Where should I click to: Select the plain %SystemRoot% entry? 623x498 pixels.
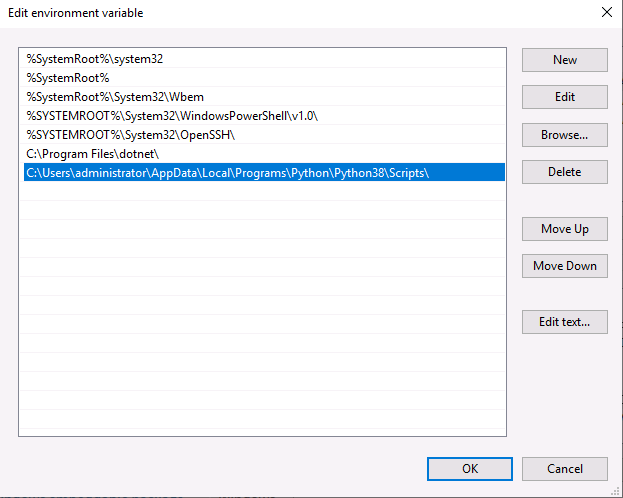(264, 78)
